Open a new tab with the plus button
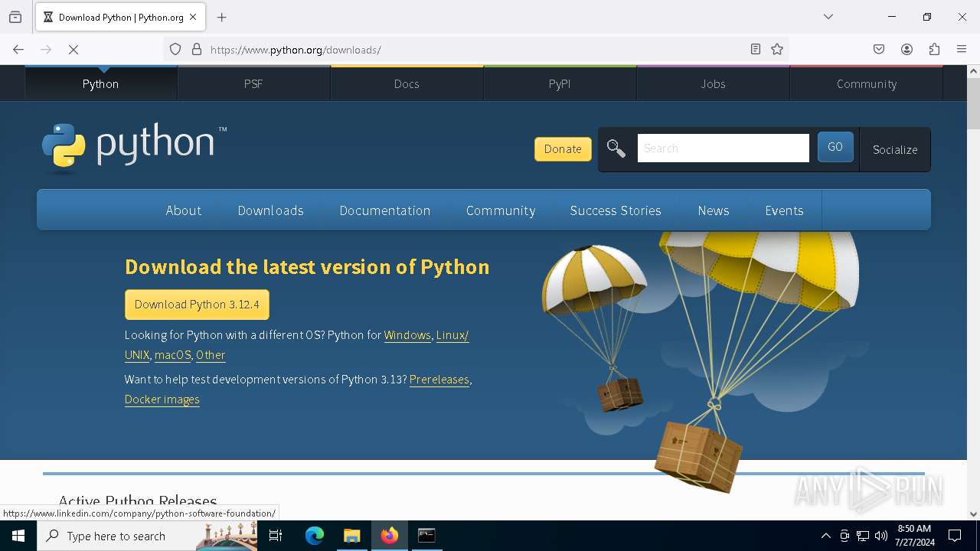Screen dimensions: 980x551 (x=222, y=17)
